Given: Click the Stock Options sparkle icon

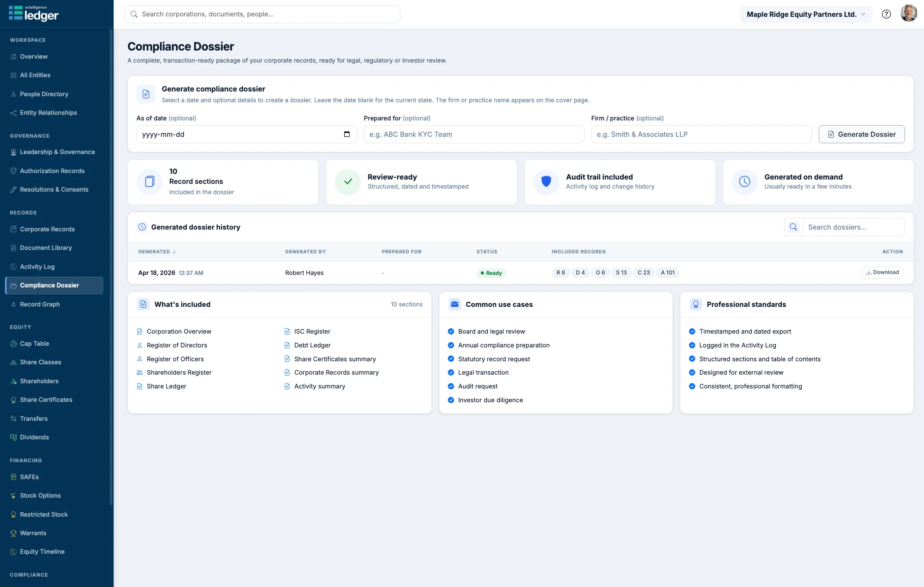Looking at the screenshot, I should [x=13, y=495].
